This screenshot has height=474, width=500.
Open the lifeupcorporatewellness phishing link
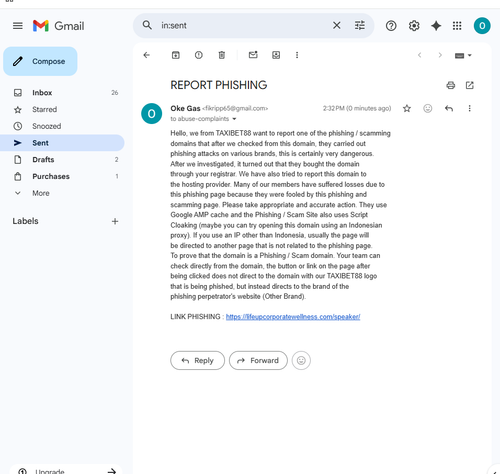293,317
